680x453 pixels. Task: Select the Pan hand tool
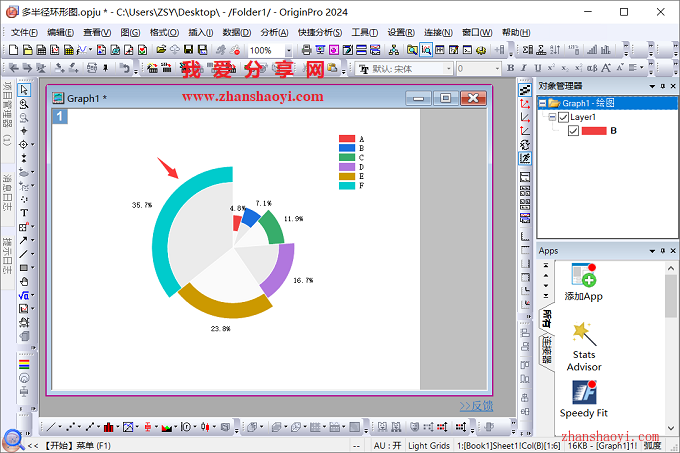click(24, 281)
